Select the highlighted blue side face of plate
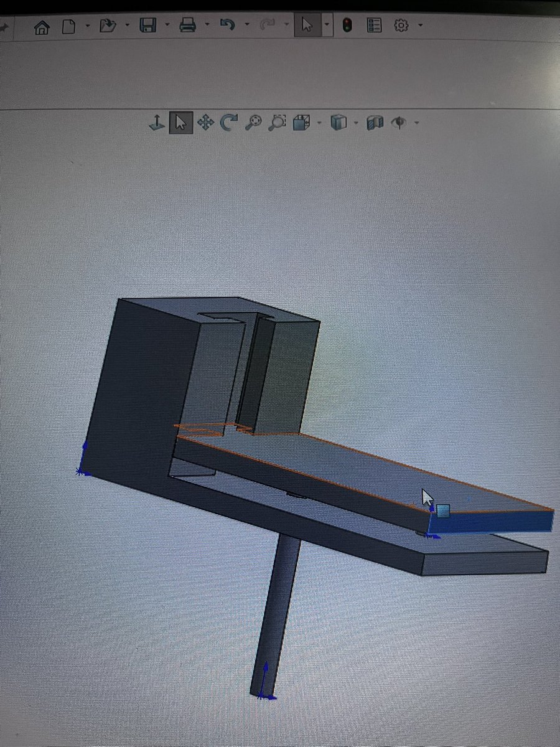The width and height of the screenshot is (560, 747). click(492, 522)
